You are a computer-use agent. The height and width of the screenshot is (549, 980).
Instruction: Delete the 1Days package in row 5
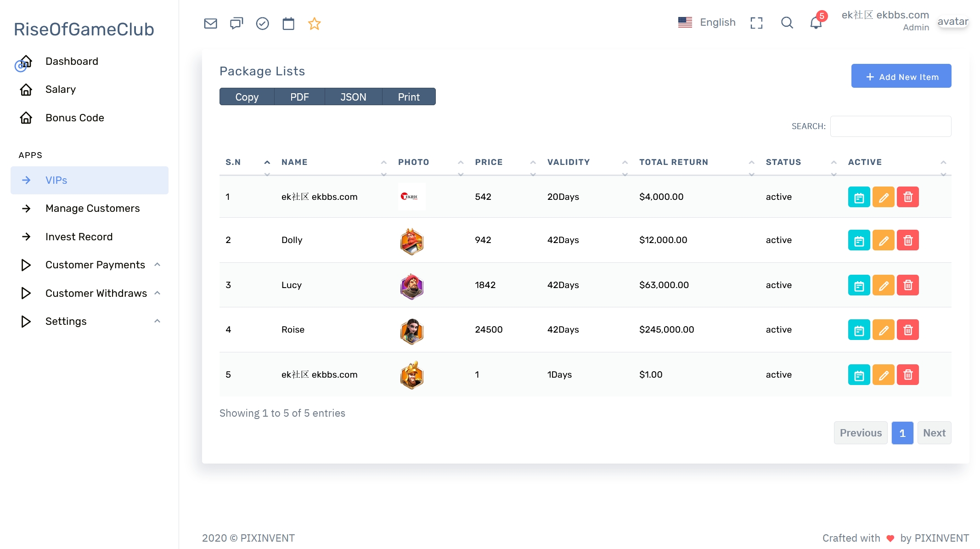(x=908, y=375)
